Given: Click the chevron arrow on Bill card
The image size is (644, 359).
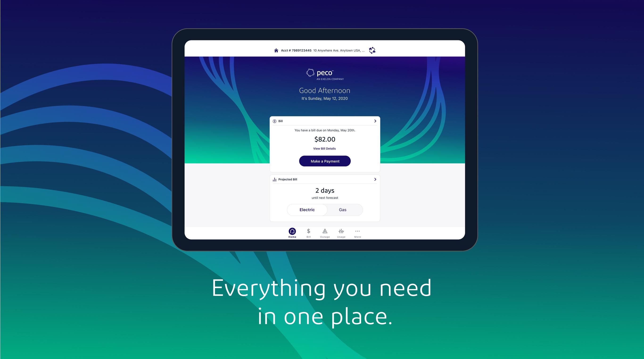Looking at the screenshot, I should tap(375, 121).
